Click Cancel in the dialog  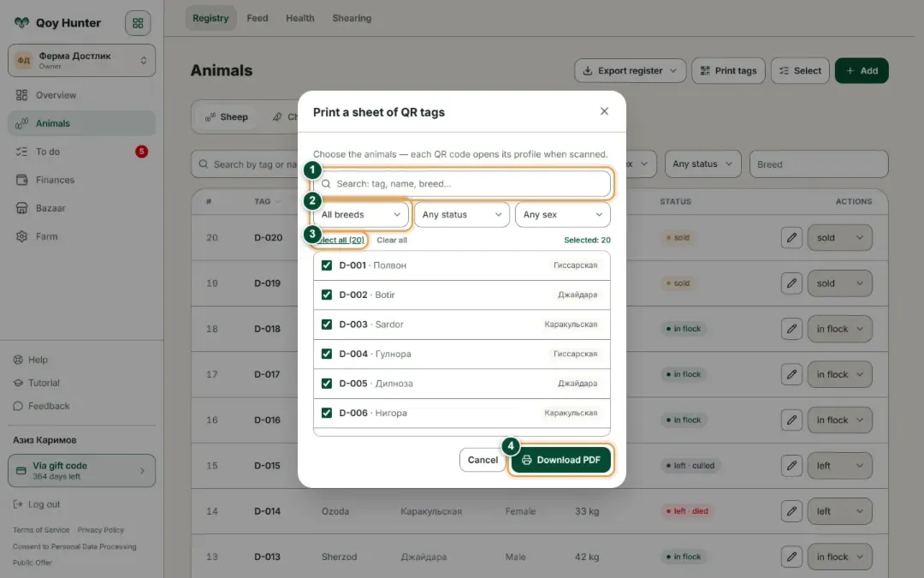483,460
